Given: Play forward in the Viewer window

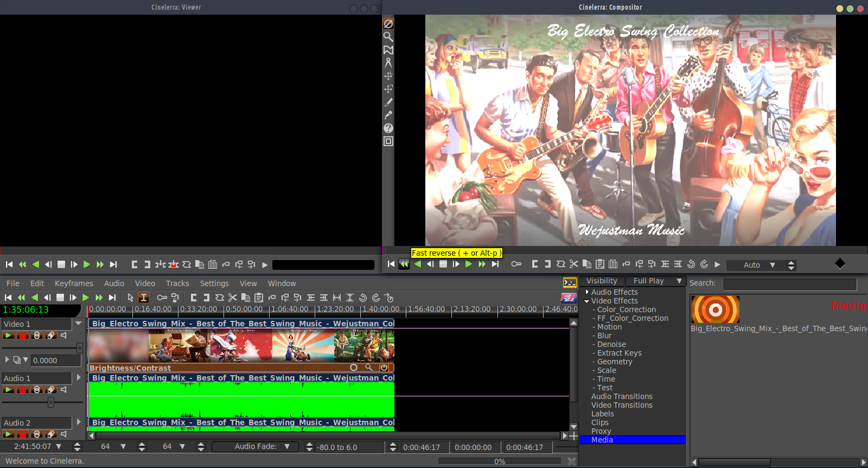Looking at the screenshot, I should 87,265.
